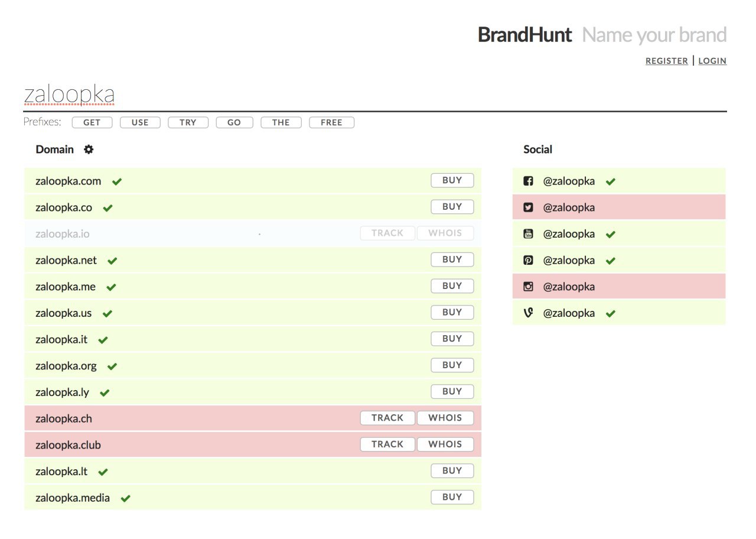Select the zaloopka.com domain text
The height and width of the screenshot is (539, 756).
tap(69, 181)
